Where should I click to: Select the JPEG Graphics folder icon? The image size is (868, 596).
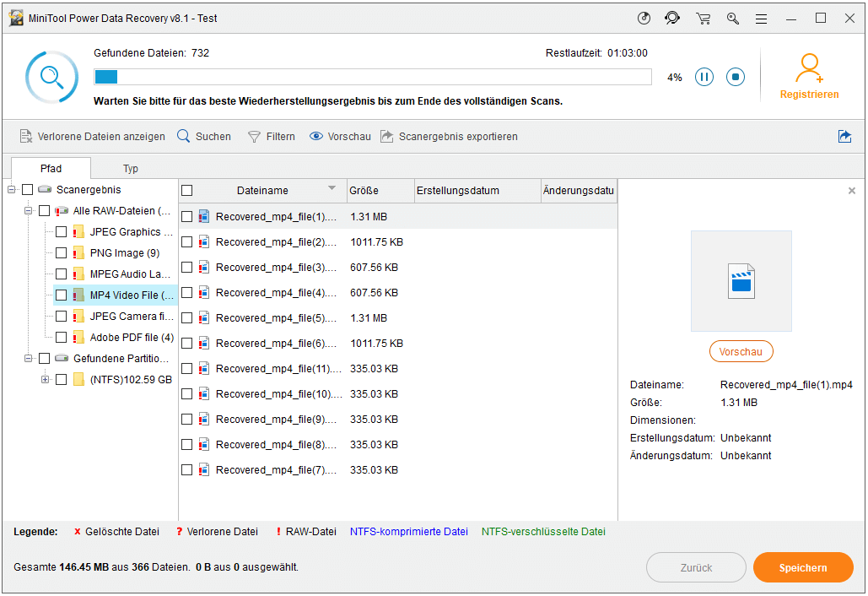[x=78, y=231]
